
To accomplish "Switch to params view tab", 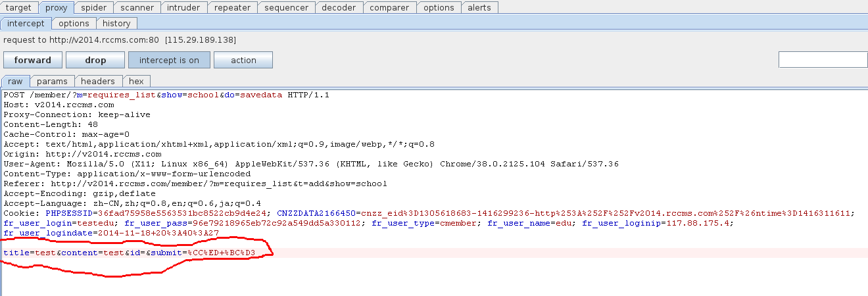I will tap(52, 81).
